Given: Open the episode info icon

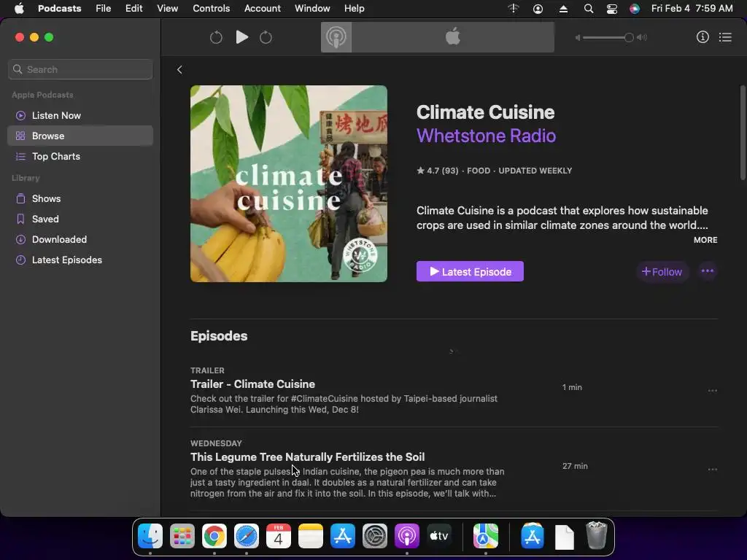Looking at the screenshot, I should 703,37.
